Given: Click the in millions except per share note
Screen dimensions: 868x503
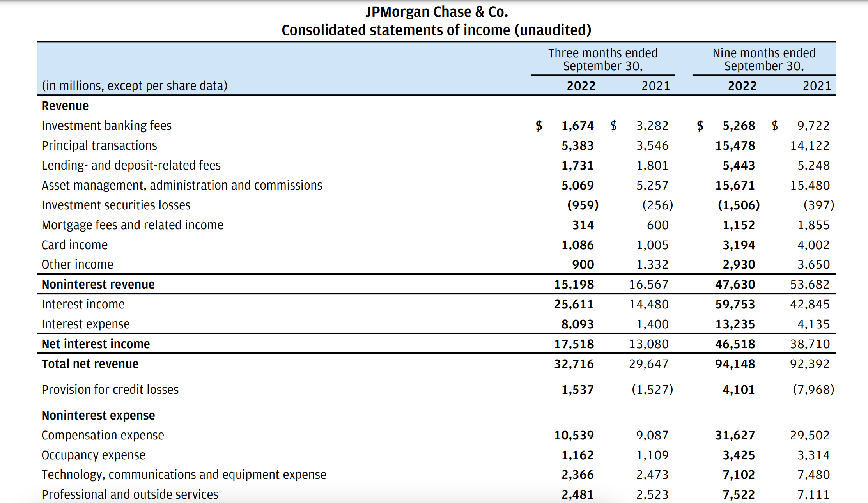Looking at the screenshot, I should (134, 86).
